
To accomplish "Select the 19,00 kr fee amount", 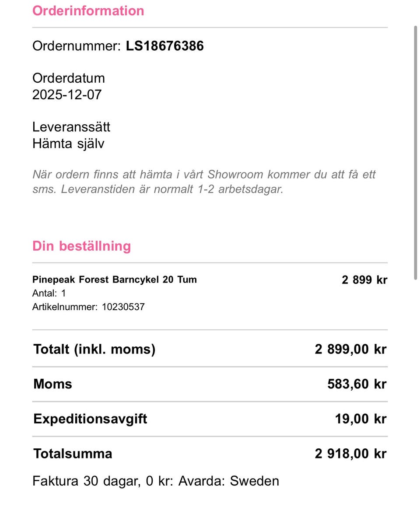I will coord(360,419).
